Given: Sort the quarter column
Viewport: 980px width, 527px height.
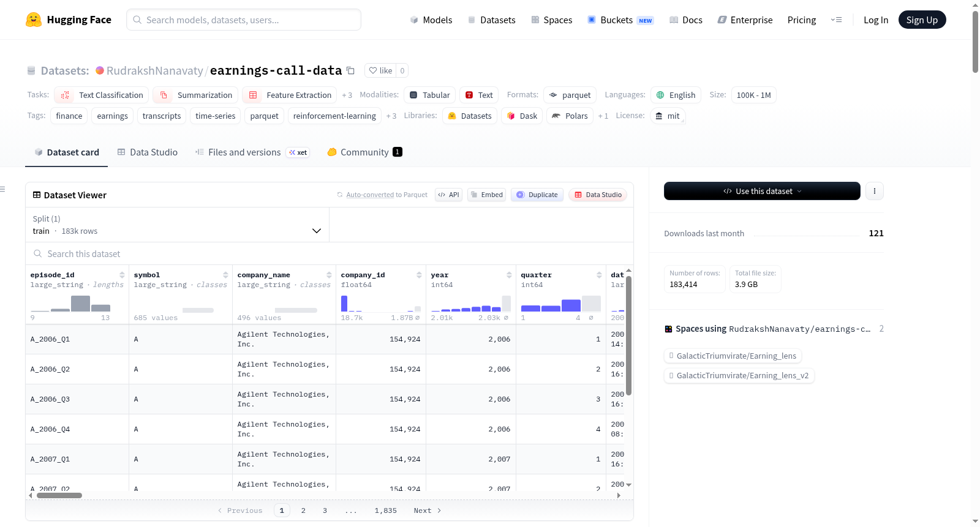Looking at the screenshot, I should (599, 275).
